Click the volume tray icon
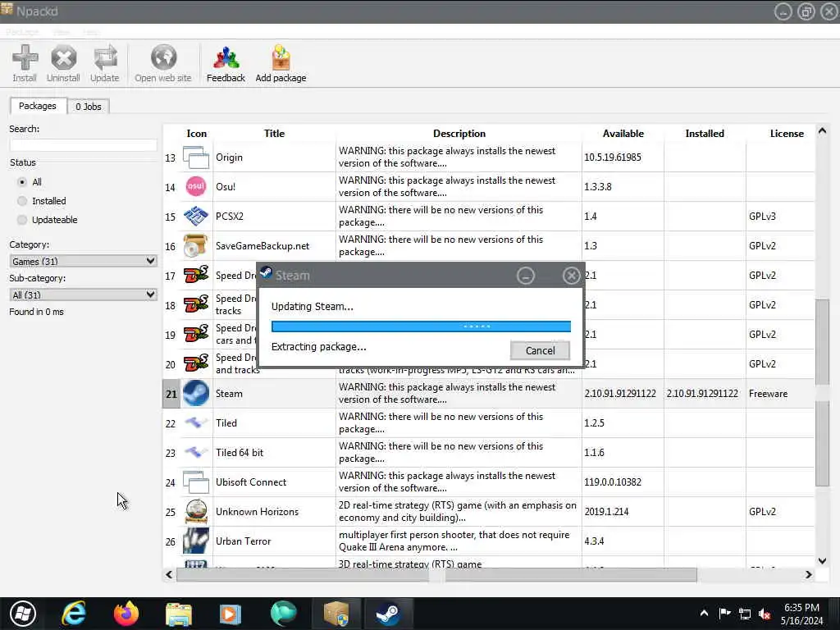Viewport: 840px width, 630px height. pos(765,614)
